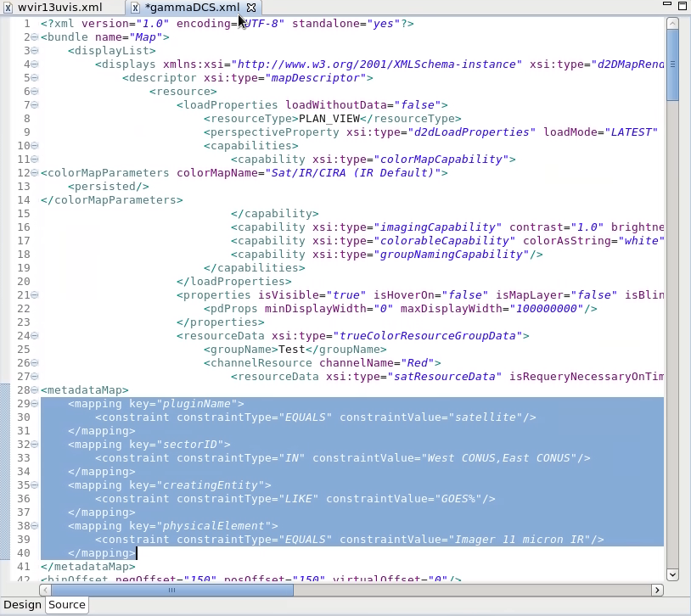Click the closing metadataMap tag on line 41

[88, 567]
